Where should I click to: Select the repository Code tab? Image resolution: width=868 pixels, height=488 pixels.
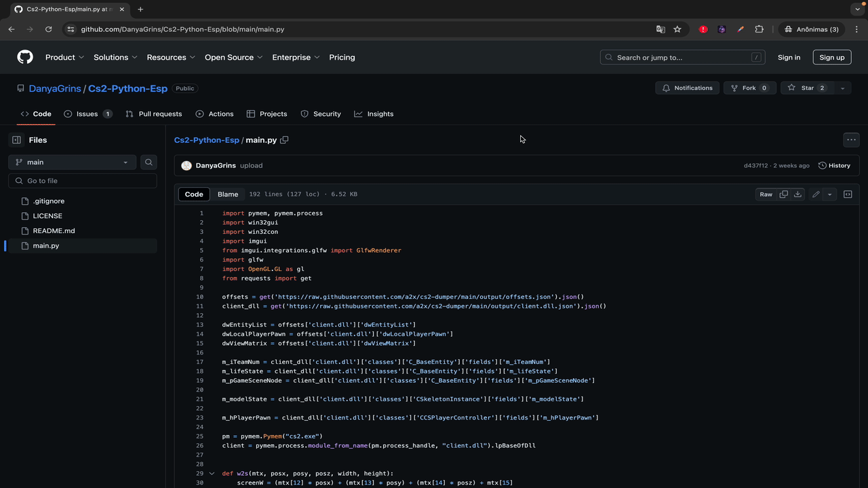tap(36, 114)
